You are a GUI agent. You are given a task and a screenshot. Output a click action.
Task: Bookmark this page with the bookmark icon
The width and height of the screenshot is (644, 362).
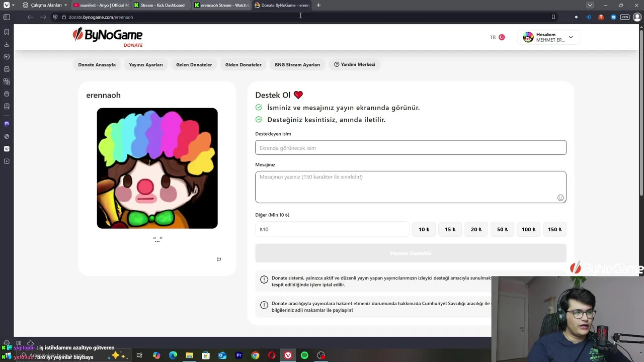point(553,17)
